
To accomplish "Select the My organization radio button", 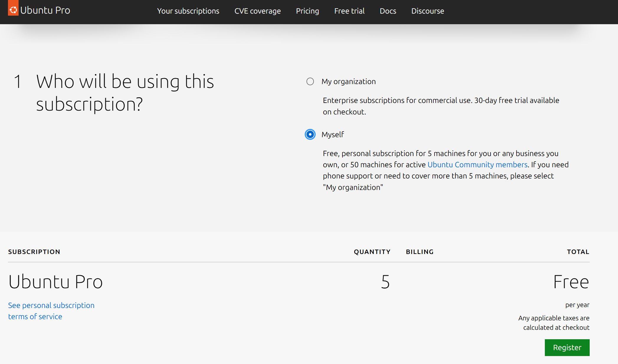I will (x=310, y=81).
